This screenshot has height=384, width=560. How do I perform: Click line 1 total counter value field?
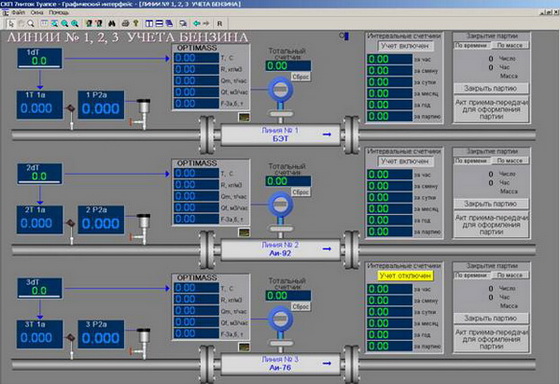pyautogui.click(x=288, y=66)
